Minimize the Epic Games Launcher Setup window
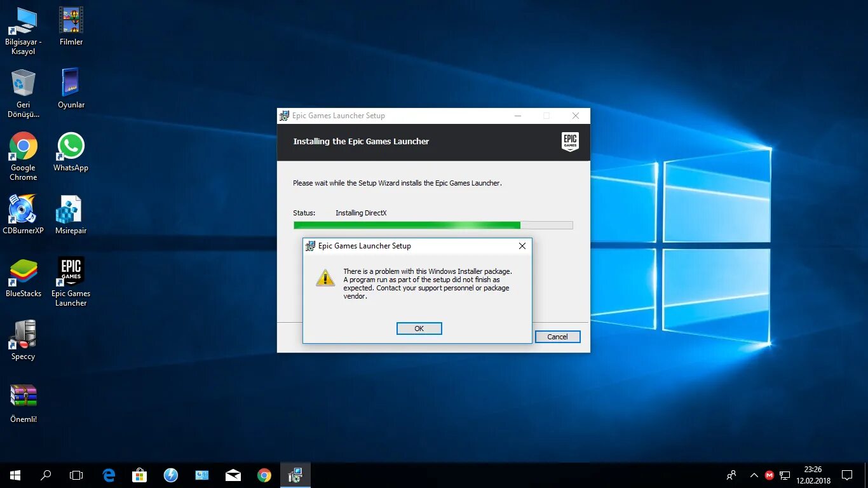This screenshot has width=868, height=488. (x=517, y=116)
